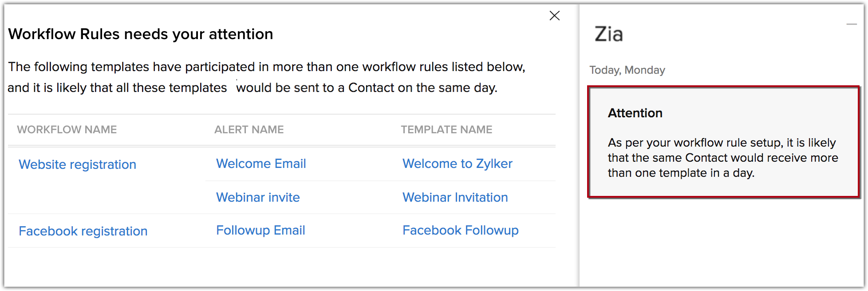Click the Today, Monday date label

coord(627,70)
